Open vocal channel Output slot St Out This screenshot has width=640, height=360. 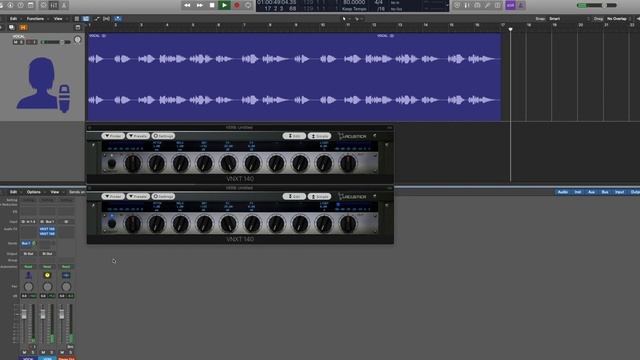pos(28,253)
